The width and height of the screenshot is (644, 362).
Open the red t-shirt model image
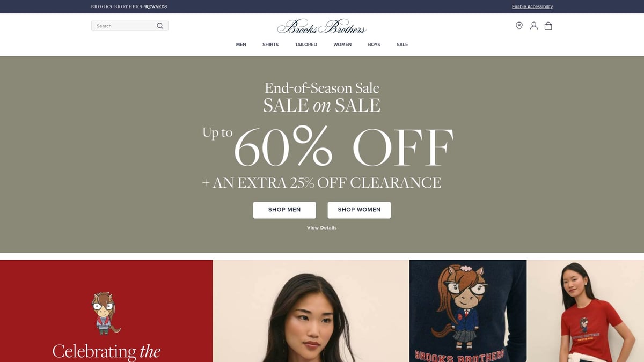585,311
